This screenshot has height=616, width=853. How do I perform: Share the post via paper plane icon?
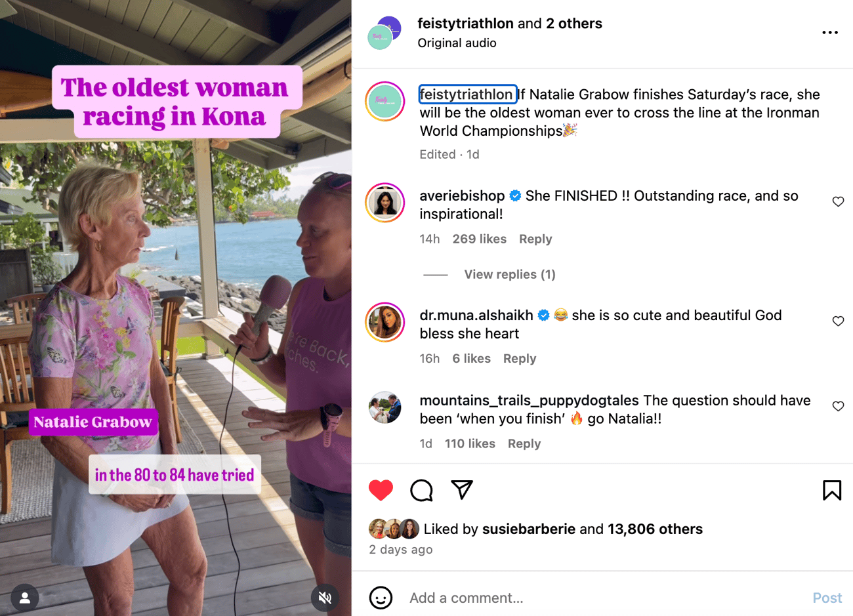[462, 490]
